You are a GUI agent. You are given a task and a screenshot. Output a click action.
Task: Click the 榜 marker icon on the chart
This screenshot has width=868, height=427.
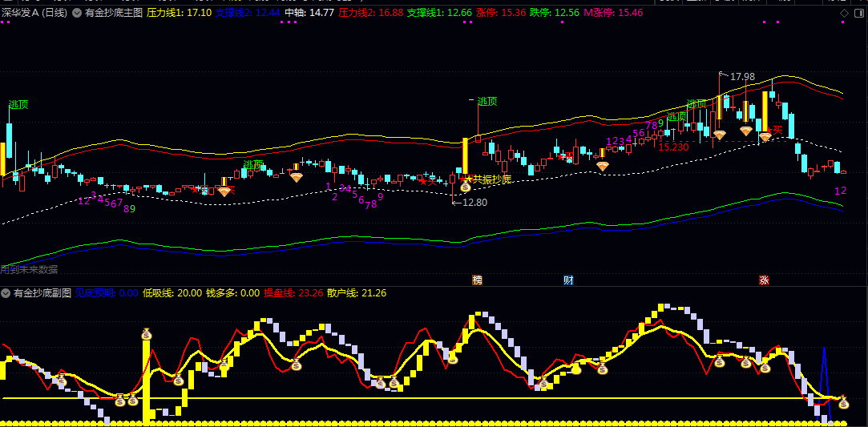pyautogui.click(x=477, y=280)
